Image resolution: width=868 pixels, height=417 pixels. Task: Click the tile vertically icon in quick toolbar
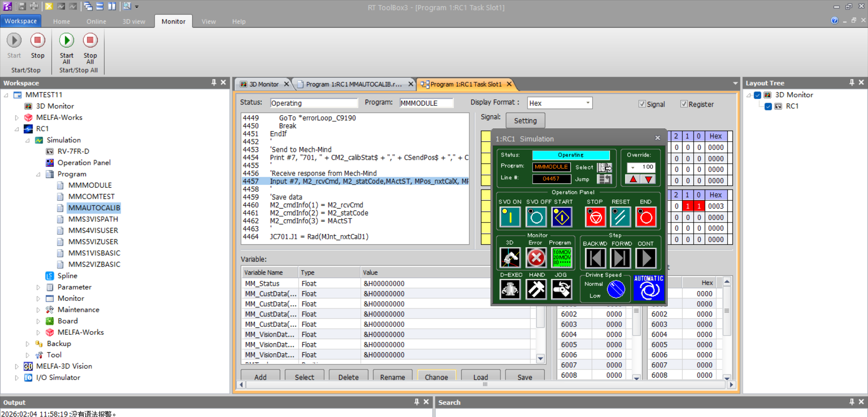click(x=112, y=6)
